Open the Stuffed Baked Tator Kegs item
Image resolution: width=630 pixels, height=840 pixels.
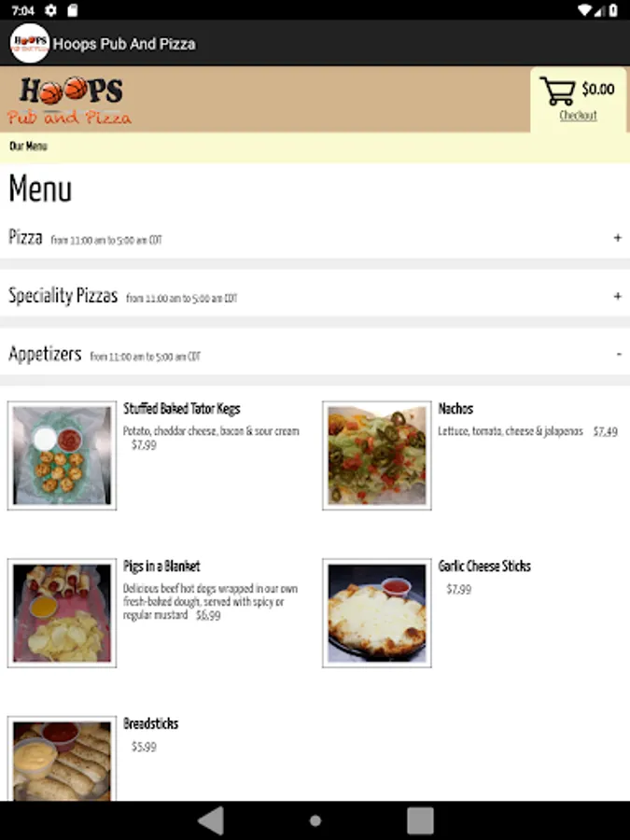182,409
